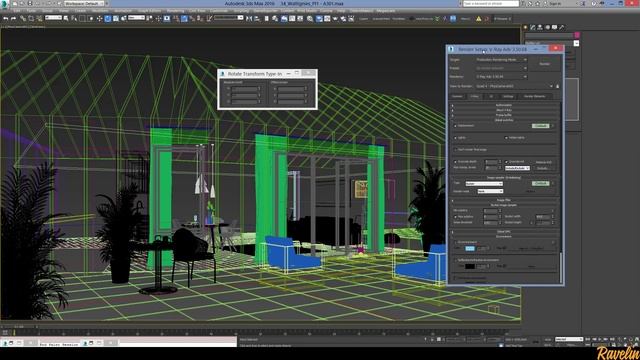Viewport: 640px width, 360px height.
Task: Open the Modify command panel tab
Action: tap(533, 27)
